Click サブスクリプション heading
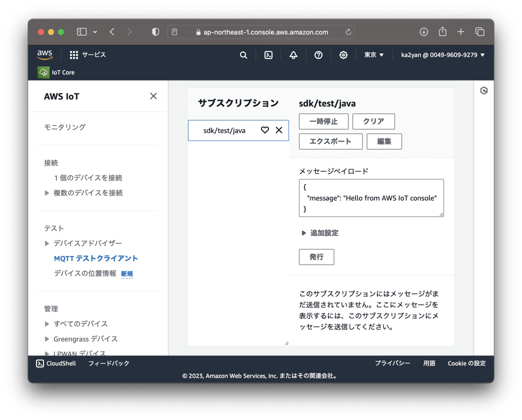The width and height of the screenshot is (522, 420). [x=238, y=103]
